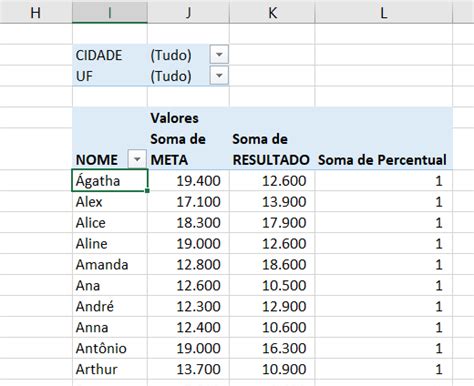
Task: Click the Antônio name cell
Action: point(110,348)
